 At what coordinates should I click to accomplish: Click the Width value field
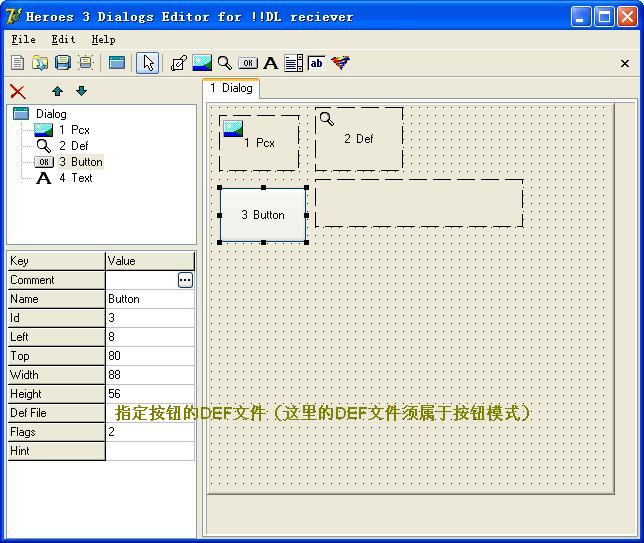pyautogui.click(x=150, y=375)
